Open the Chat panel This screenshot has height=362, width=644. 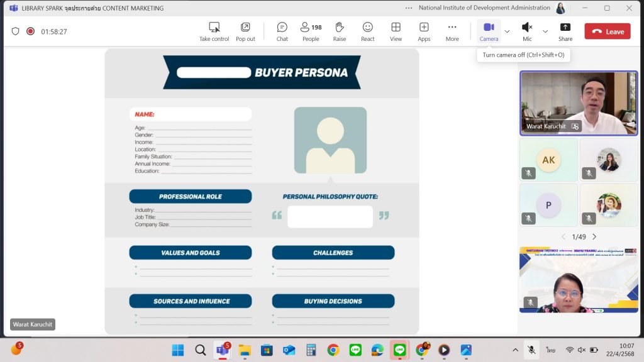click(x=282, y=31)
